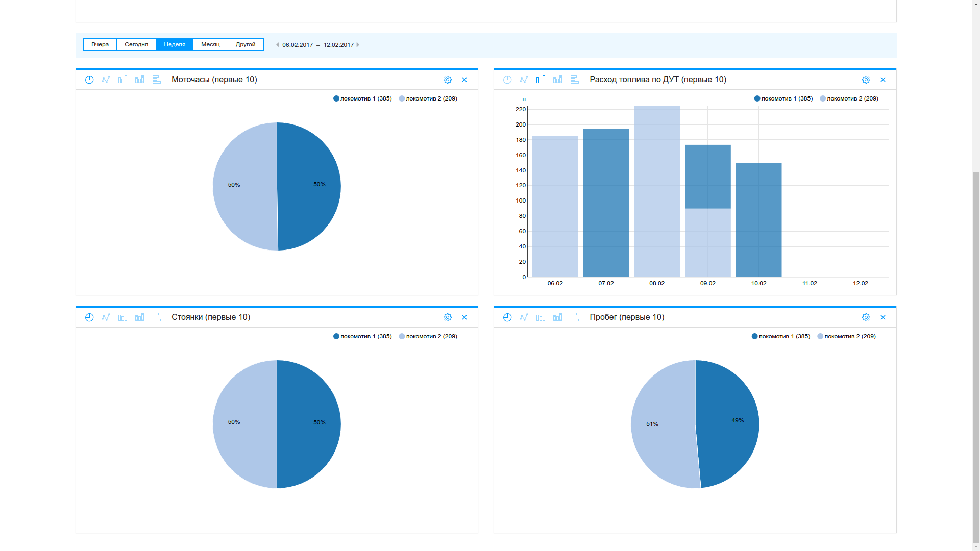This screenshot has height=551, width=980.
Task: Switch Моточасы widget to horizontal bar view
Action: pyautogui.click(x=157, y=80)
